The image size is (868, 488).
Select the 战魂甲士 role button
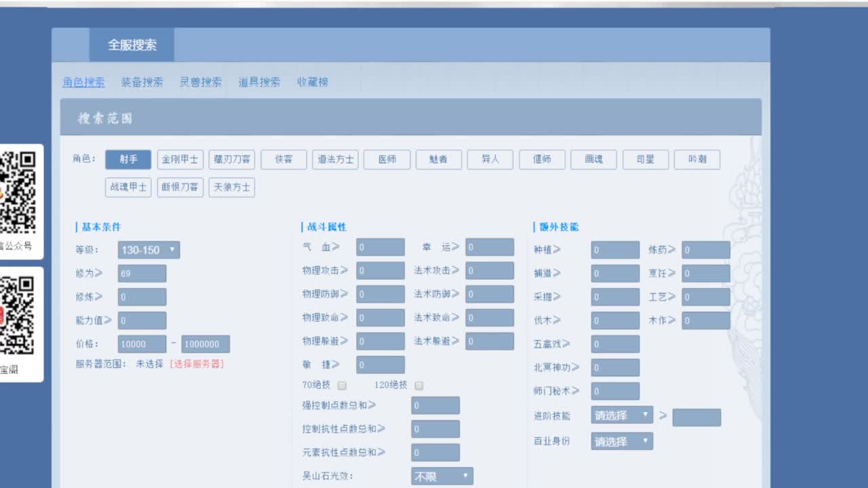[x=128, y=187]
